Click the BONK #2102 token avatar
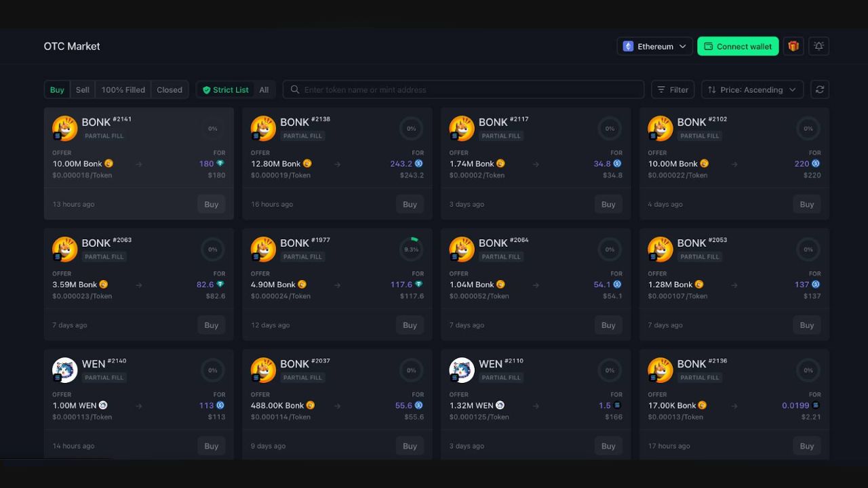The width and height of the screenshot is (868, 488). 660,128
